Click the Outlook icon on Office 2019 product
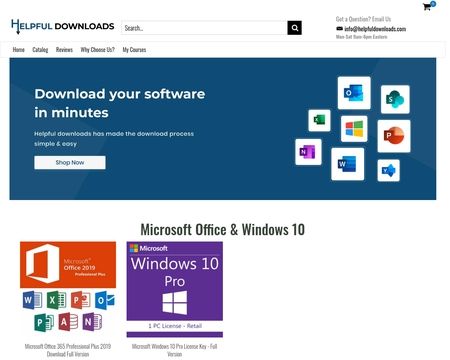 click(x=105, y=300)
